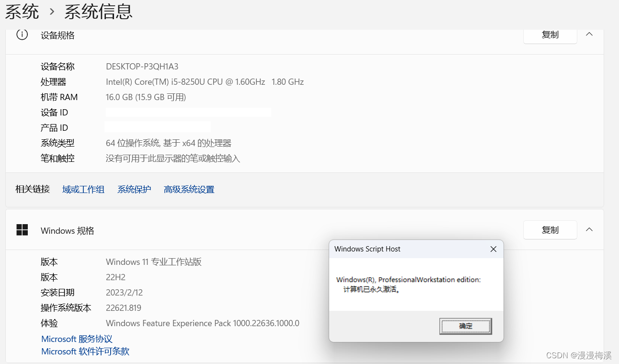Click the 设备名称 label
This screenshot has width=619, height=364.
(x=57, y=67)
